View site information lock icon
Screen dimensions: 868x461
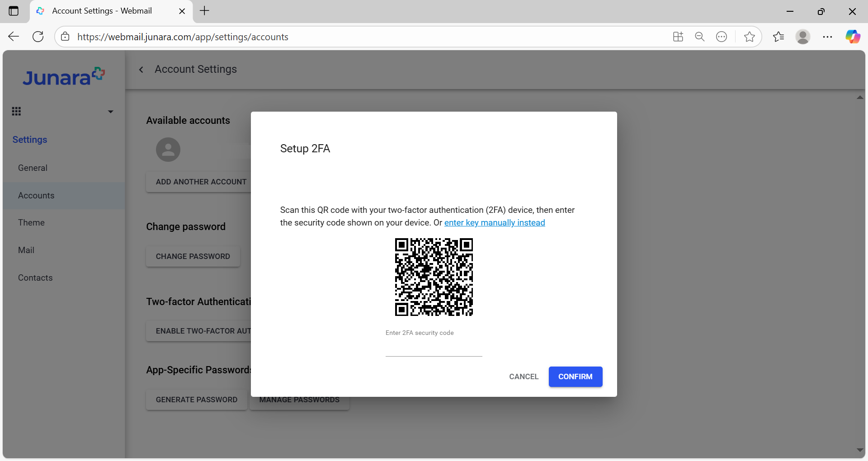(x=65, y=37)
